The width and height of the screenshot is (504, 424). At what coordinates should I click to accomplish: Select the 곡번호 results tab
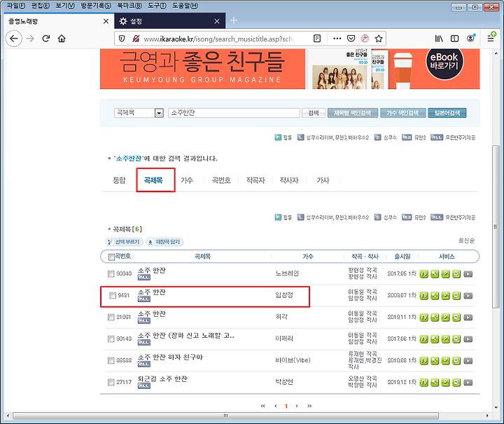(221, 181)
